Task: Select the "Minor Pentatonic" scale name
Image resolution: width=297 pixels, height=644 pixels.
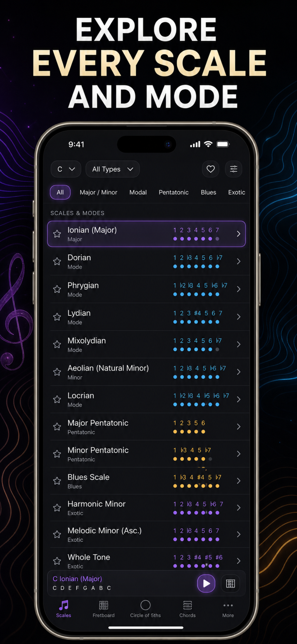Action: click(98, 450)
